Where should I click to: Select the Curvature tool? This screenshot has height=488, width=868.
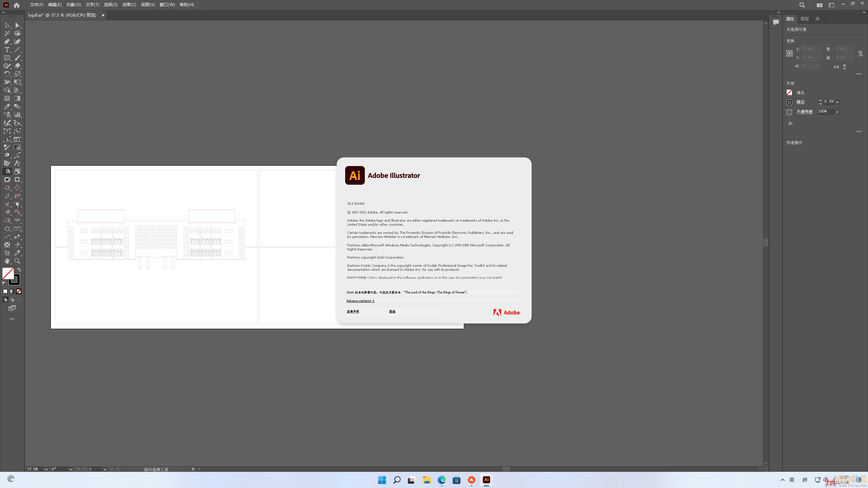click(17, 42)
